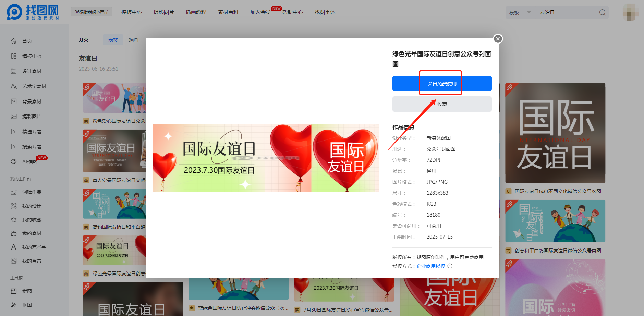Open 抠图 tool icon

[x=14, y=305]
